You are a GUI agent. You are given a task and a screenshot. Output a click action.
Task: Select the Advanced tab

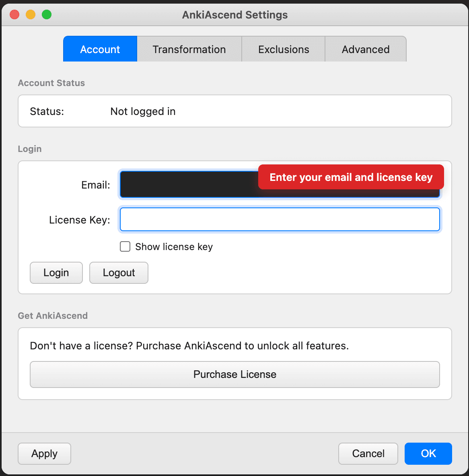point(365,49)
